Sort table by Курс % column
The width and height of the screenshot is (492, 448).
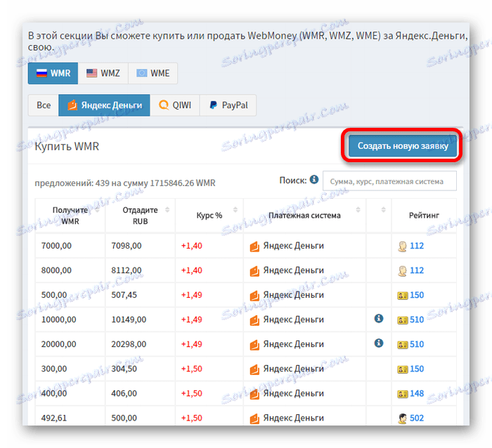click(209, 216)
